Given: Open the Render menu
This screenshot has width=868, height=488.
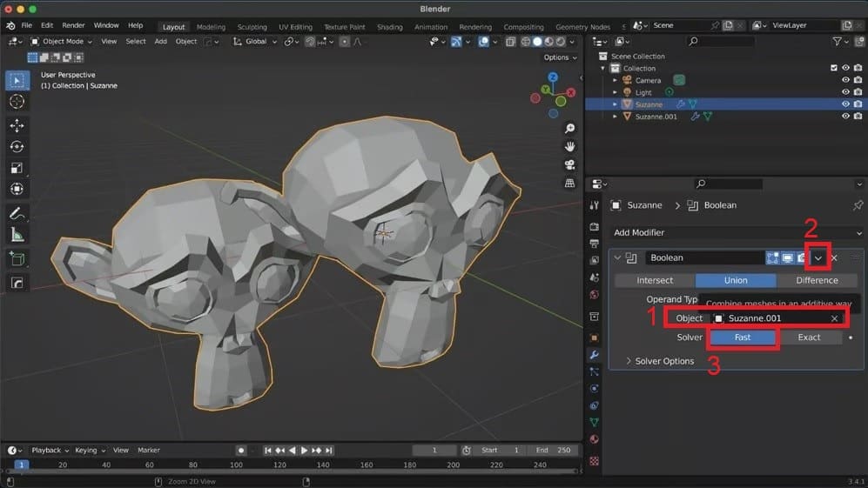Looking at the screenshot, I should pos(73,25).
